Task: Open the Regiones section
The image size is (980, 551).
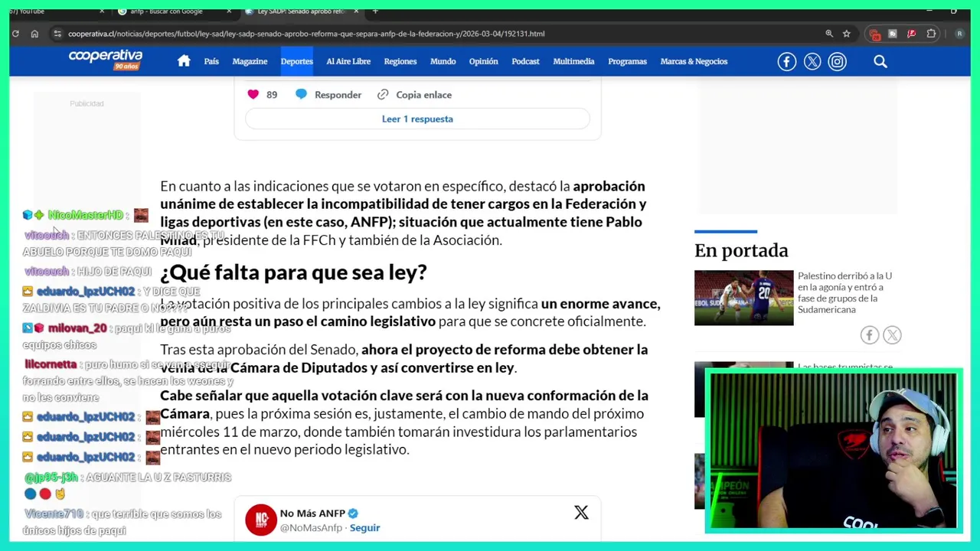Action: (x=400, y=61)
